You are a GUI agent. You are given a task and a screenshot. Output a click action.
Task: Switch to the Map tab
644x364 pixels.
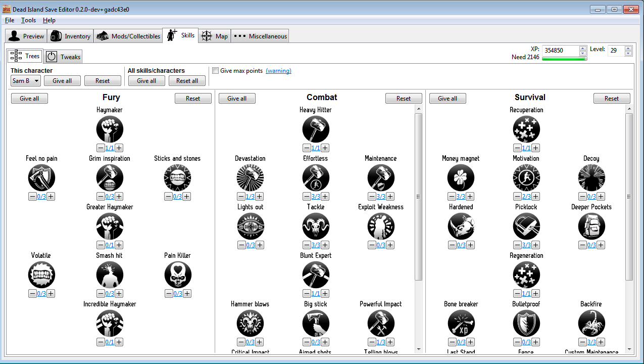[x=215, y=36]
